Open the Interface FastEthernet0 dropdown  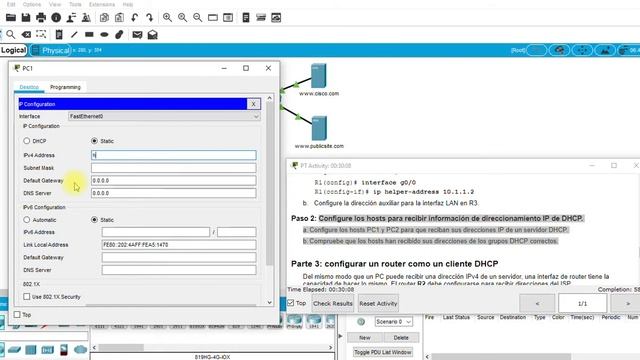164,116
